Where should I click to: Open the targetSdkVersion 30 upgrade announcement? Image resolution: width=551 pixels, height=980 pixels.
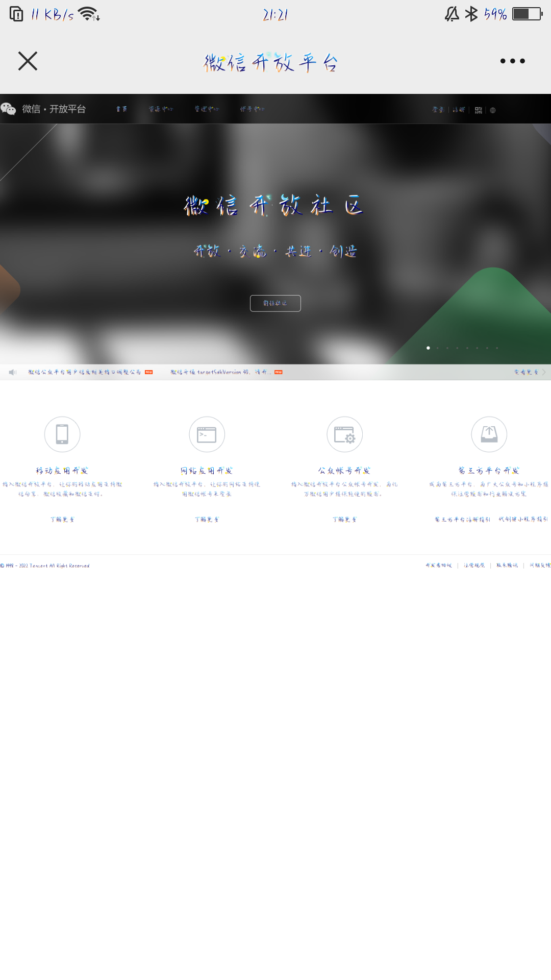click(221, 372)
